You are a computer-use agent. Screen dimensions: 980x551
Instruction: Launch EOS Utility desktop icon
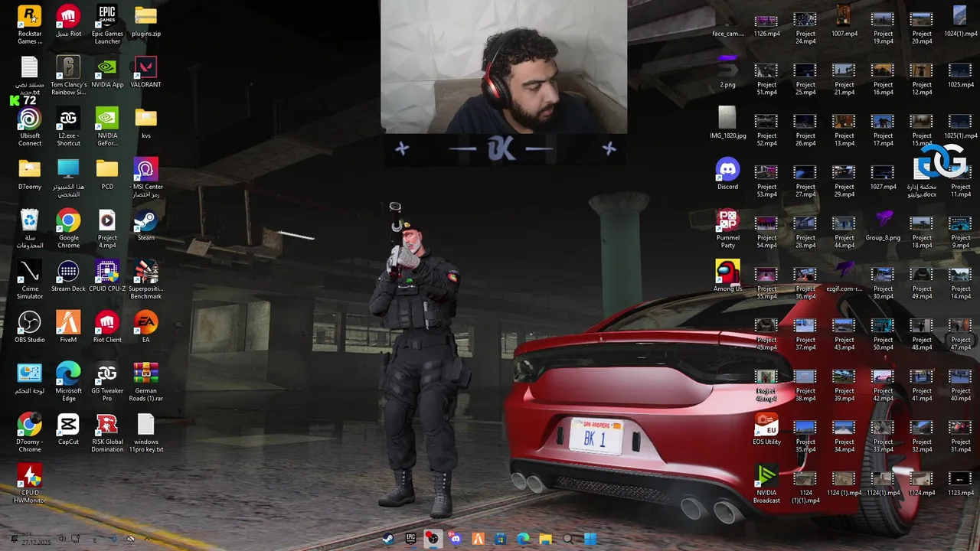[766, 429]
